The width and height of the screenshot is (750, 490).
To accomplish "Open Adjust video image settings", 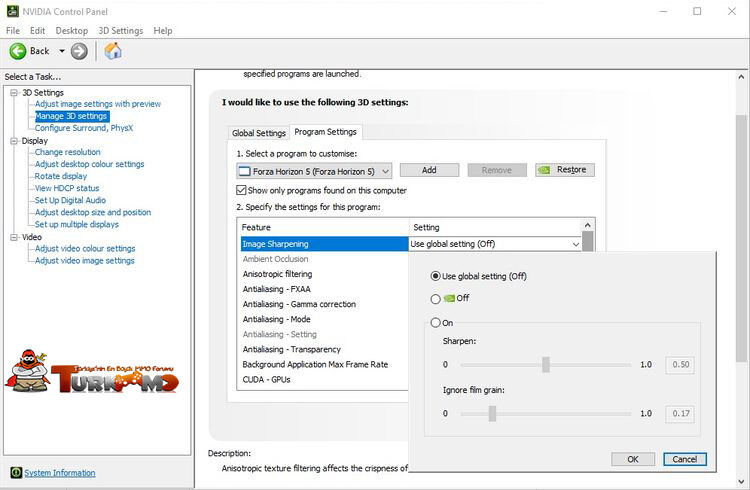I will [x=85, y=260].
